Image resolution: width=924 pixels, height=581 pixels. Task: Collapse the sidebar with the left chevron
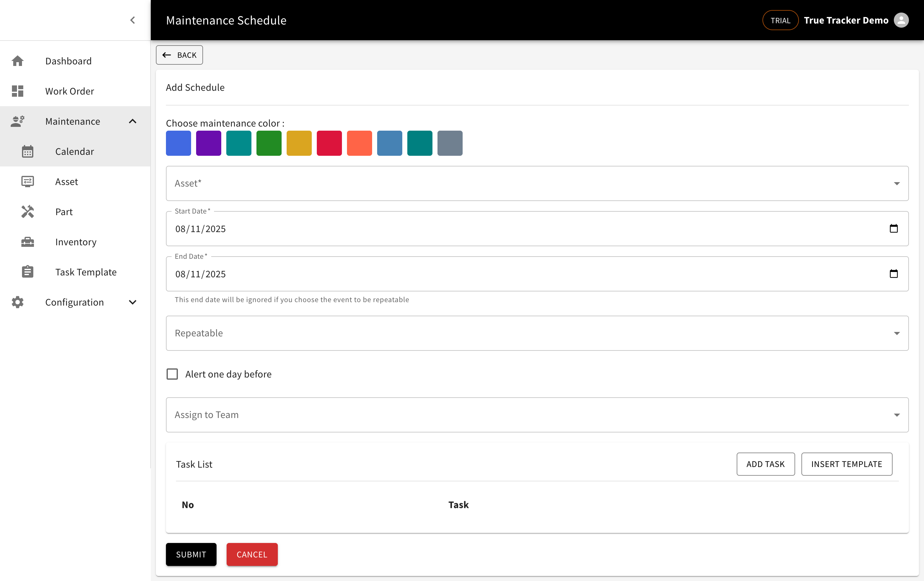[133, 20]
